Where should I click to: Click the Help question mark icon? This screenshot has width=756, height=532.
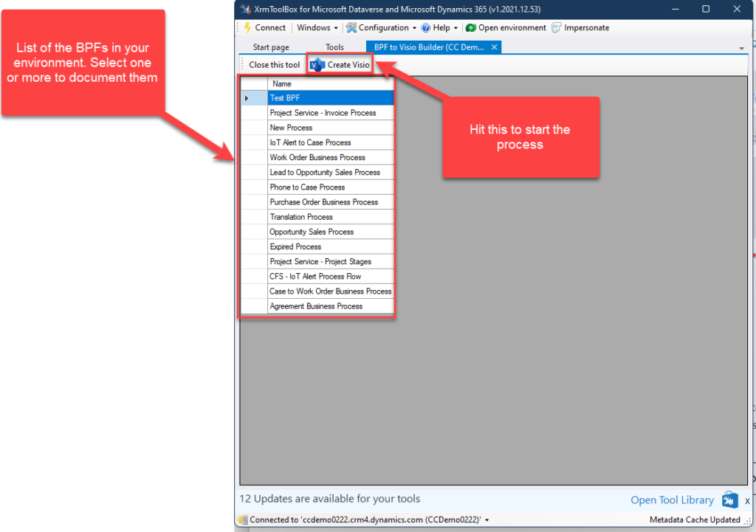pos(426,27)
